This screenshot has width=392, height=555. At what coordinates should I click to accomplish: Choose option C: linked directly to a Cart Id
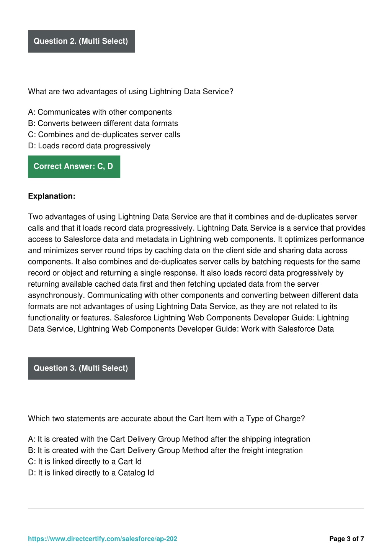pyautogui.click(x=85, y=461)
